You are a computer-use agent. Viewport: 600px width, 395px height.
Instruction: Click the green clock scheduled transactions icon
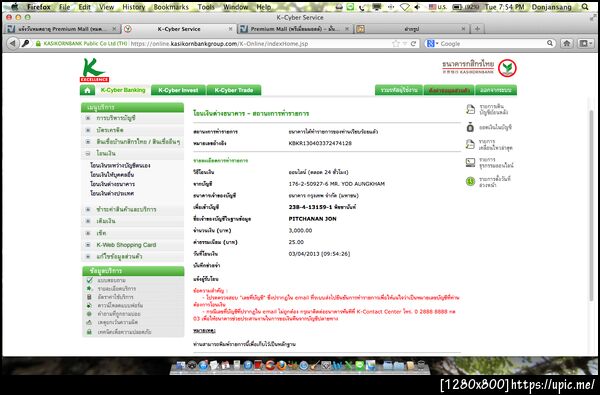pos(470,181)
